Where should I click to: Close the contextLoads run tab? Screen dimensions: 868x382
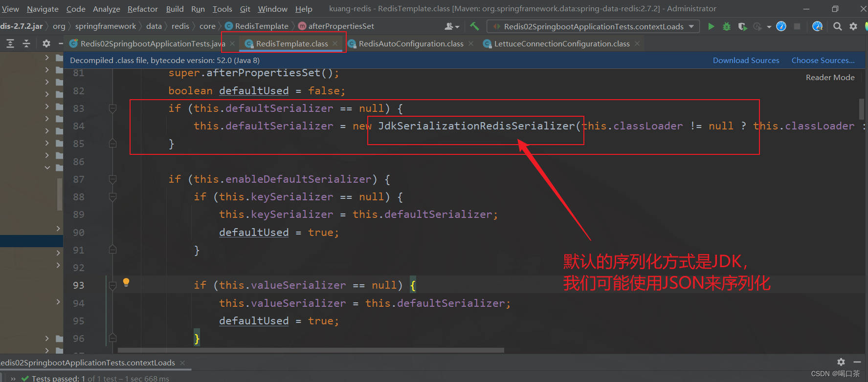pyautogui.click(x=182, y=362)
